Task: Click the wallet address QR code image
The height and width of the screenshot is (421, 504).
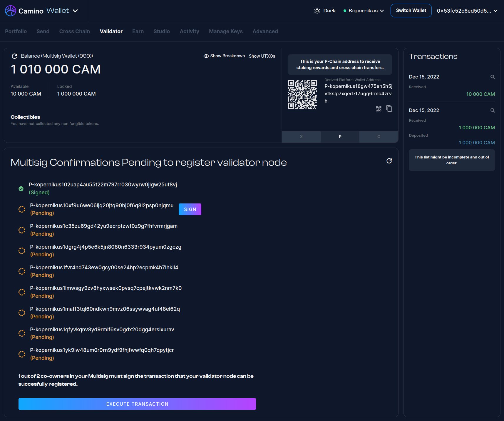Action: [x=302, y=94]
